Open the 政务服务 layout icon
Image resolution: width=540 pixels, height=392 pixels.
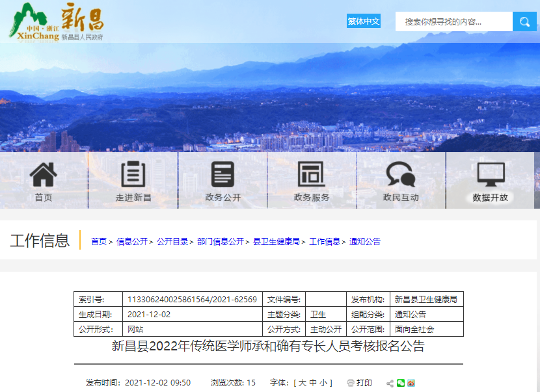click(x=311, y=174)
